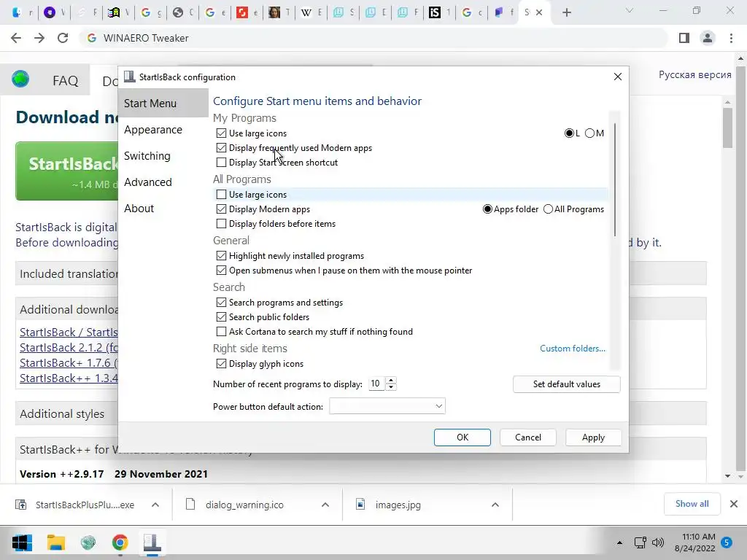The image size is (747, 560).
Task: Show hidden tray icons arrow
Action: 619,542
